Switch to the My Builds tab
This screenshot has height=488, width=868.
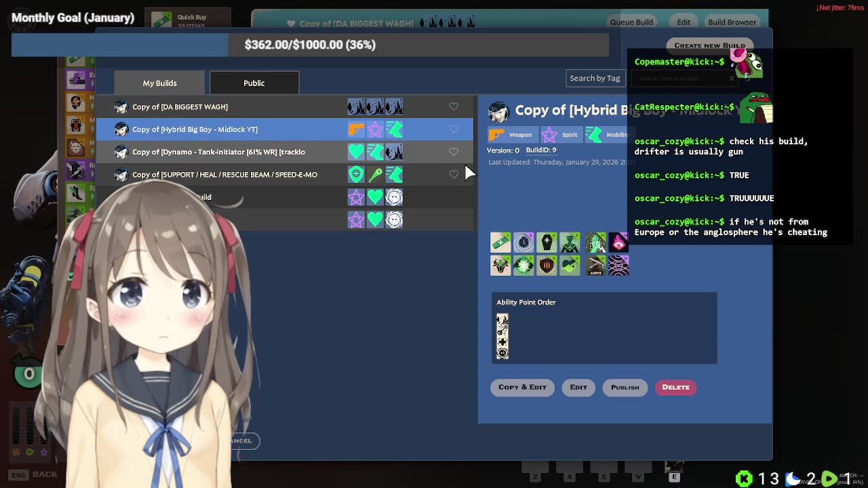click(159, 83)
